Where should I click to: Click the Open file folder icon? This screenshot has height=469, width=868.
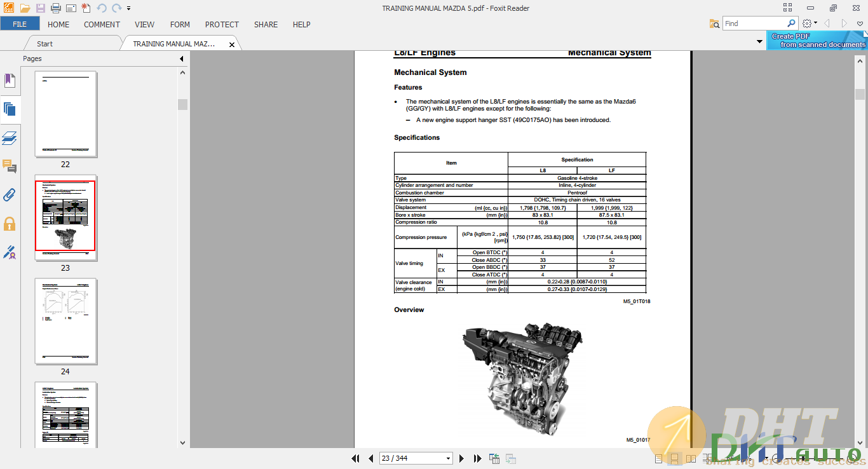pos(25,8)
